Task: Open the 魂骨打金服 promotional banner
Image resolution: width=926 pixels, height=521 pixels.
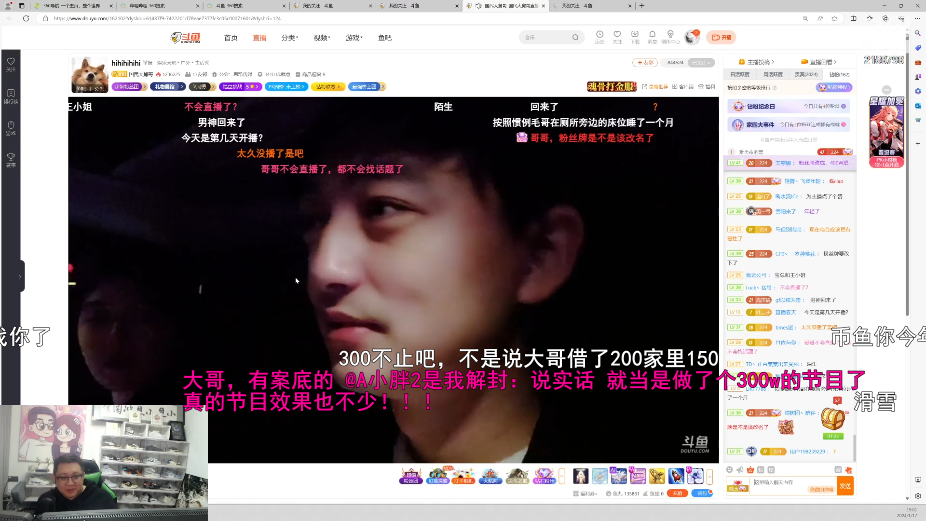Action: click(612, 86)
